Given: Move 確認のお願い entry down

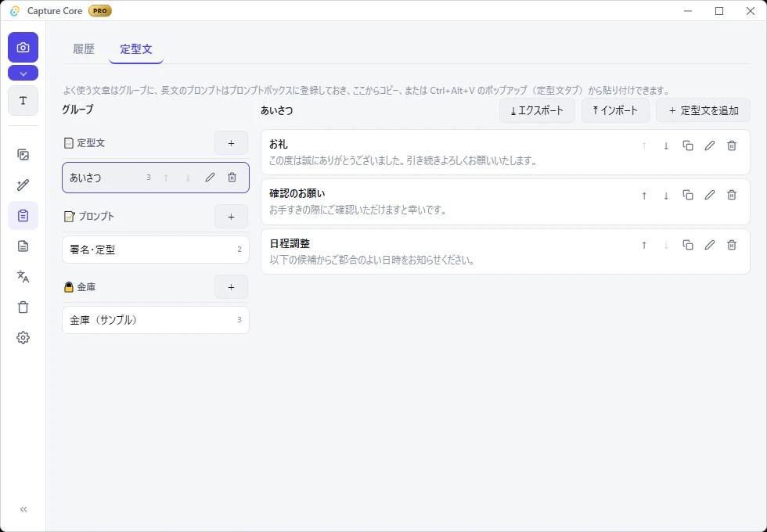Looking at the screenshot, I should coord(666,196).
